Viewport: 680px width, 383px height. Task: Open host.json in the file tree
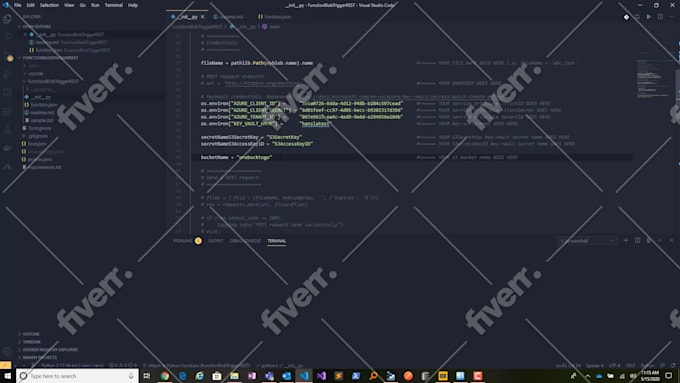click(37, 144)
